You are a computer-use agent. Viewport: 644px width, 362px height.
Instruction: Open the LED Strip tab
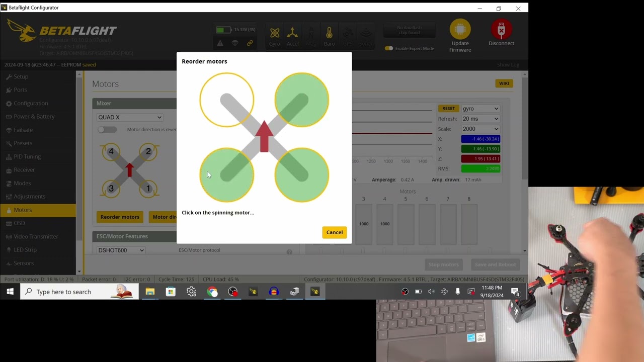click(38, 250)
